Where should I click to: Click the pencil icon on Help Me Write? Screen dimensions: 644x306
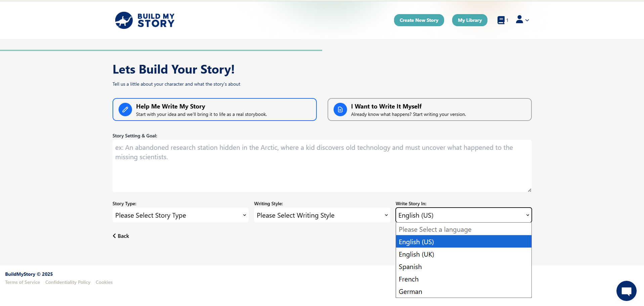point(125,110)
